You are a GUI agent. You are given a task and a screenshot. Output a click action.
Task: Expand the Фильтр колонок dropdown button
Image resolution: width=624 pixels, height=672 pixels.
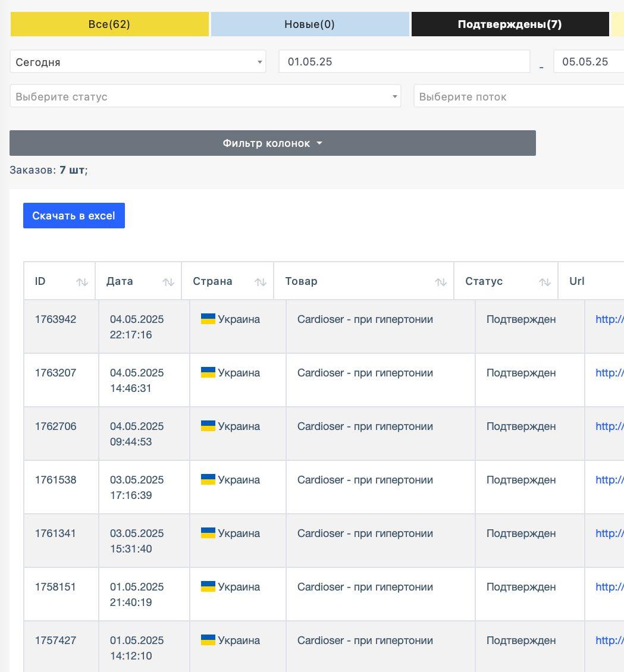pyautogui.click(x=272, y=143)
